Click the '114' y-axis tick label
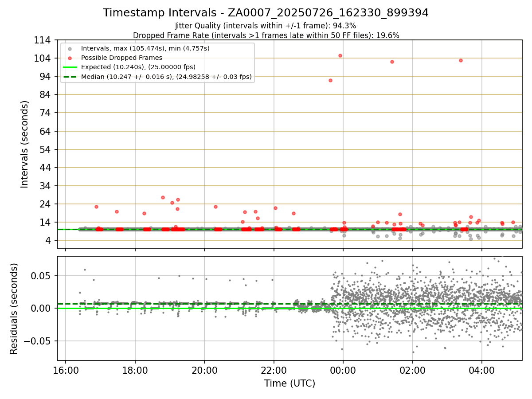 (x=43, y=40)
